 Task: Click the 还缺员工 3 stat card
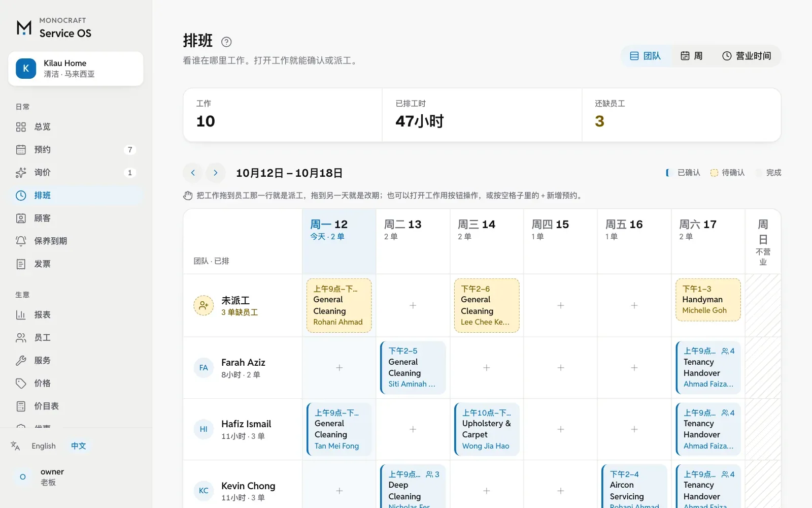(681, 115)
